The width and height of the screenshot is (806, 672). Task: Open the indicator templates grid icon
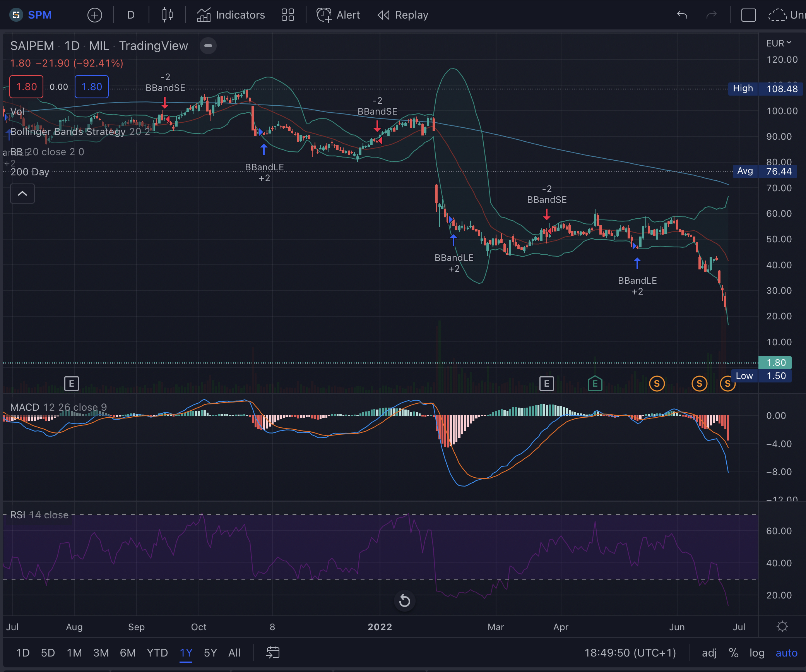287,15
